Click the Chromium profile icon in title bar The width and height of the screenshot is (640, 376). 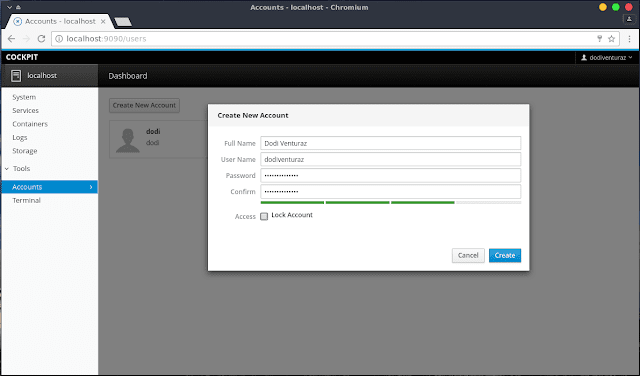629,19
